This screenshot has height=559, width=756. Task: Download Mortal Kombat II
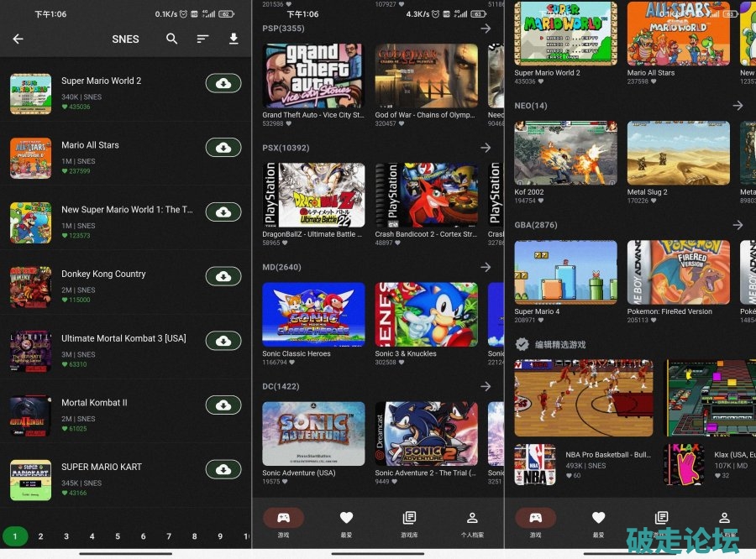pyautogui.click(x=223, y=405)
